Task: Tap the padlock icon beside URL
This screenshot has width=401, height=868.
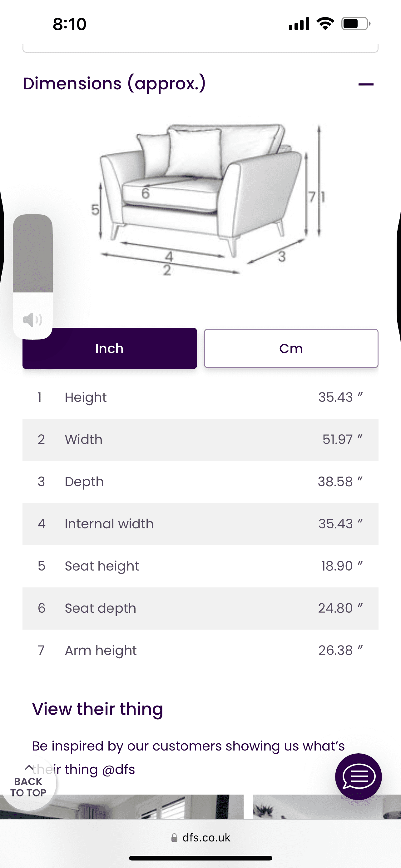Action: (174, 838)
